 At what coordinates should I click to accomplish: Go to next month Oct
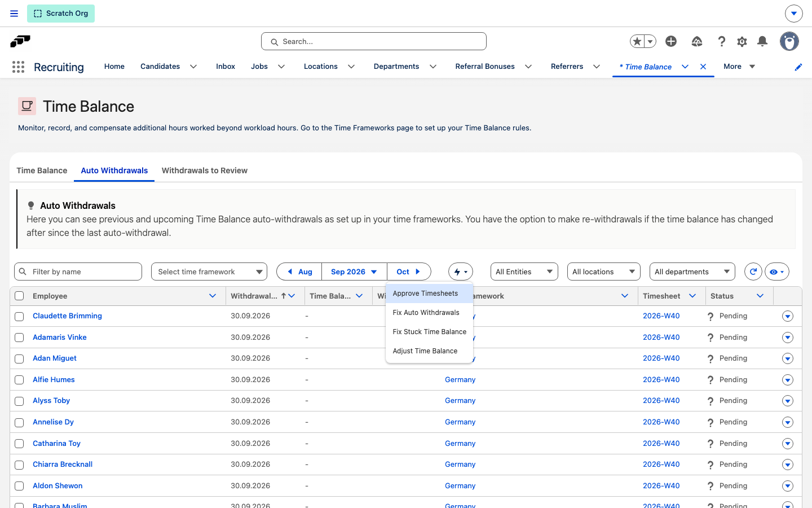tap(409, 271)
